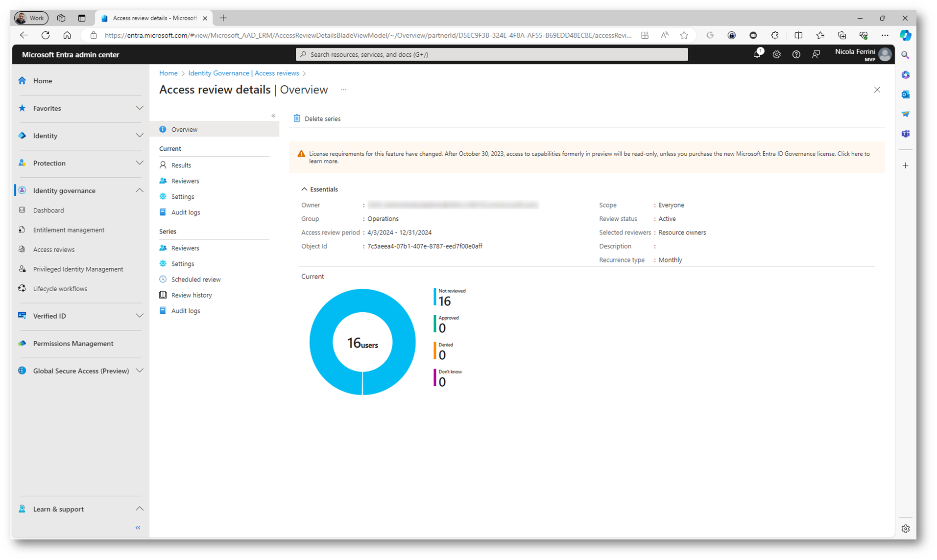Viewport: 937px width, 560px height.
Task: Open notifications bell icon
Action: (757, 54)
